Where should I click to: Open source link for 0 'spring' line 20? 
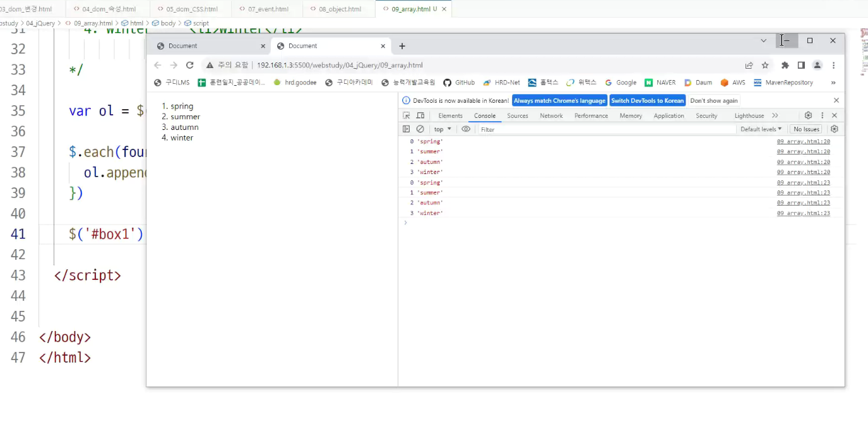click(803, 141)
